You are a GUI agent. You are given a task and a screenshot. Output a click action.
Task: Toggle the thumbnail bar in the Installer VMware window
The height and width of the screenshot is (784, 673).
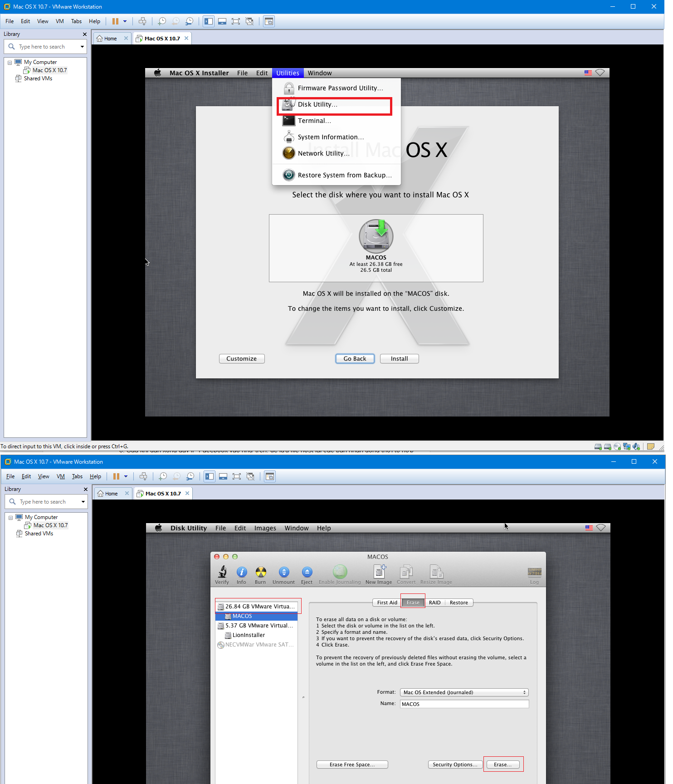(222, 21)
